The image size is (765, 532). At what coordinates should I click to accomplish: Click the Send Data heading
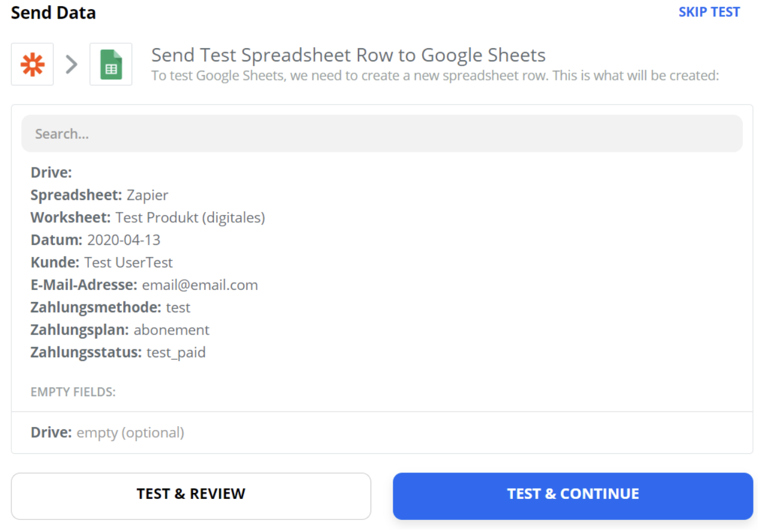[x=53, y=13]
